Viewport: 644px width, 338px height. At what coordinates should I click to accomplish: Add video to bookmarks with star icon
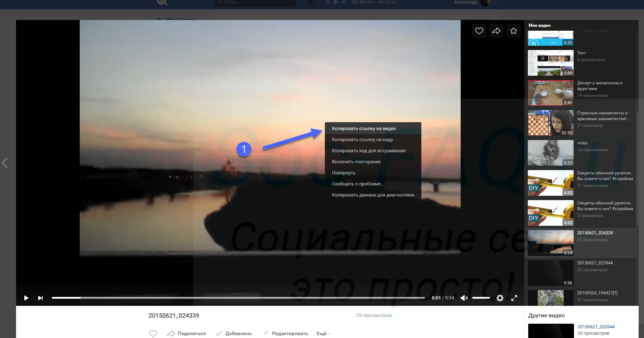point(513,31)
